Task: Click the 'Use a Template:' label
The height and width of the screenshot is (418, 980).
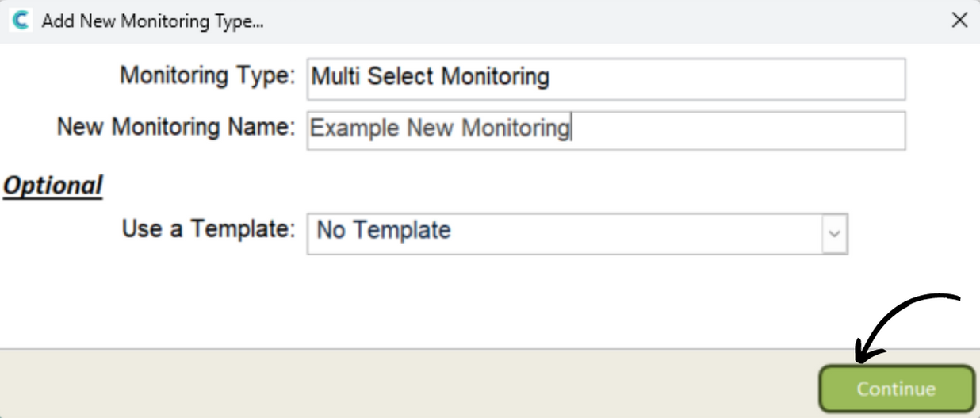Action: coord(209,230)
